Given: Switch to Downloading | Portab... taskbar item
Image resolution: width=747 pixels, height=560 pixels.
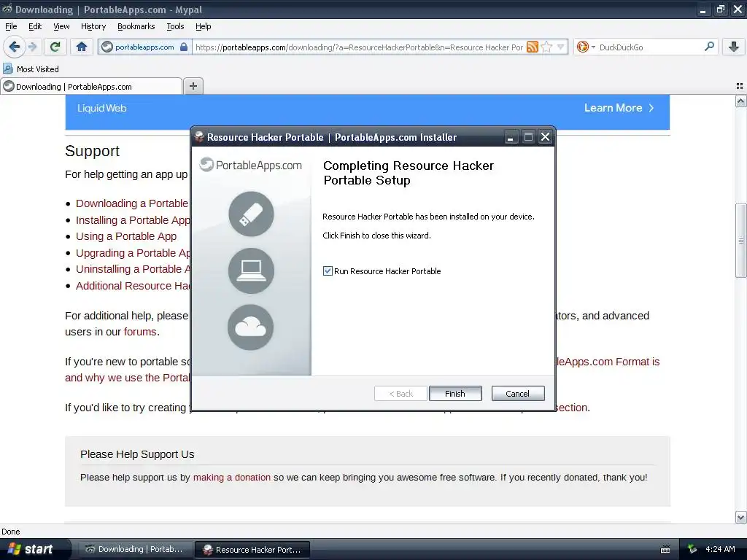Looking at the screenshot, I should (135, 549).
